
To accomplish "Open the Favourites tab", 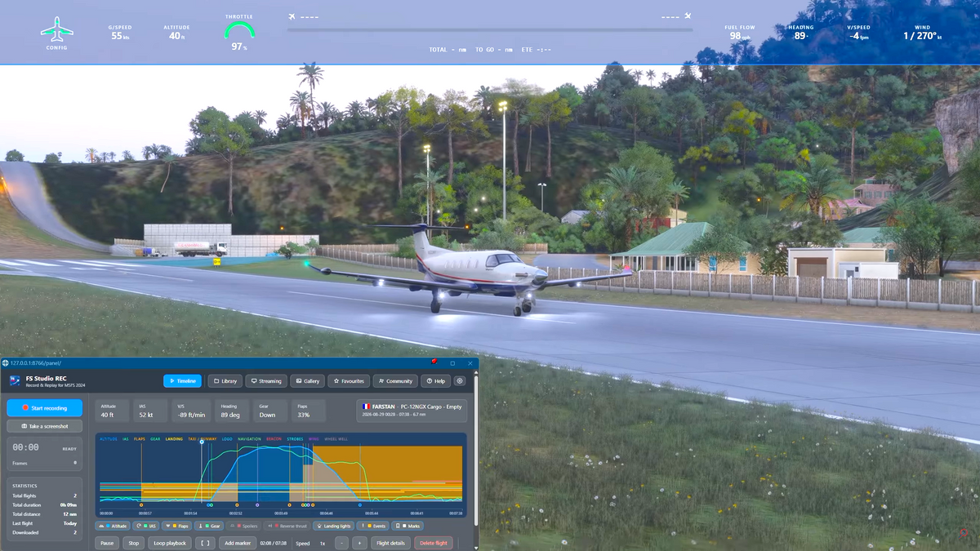I will [x=349, y=381].
